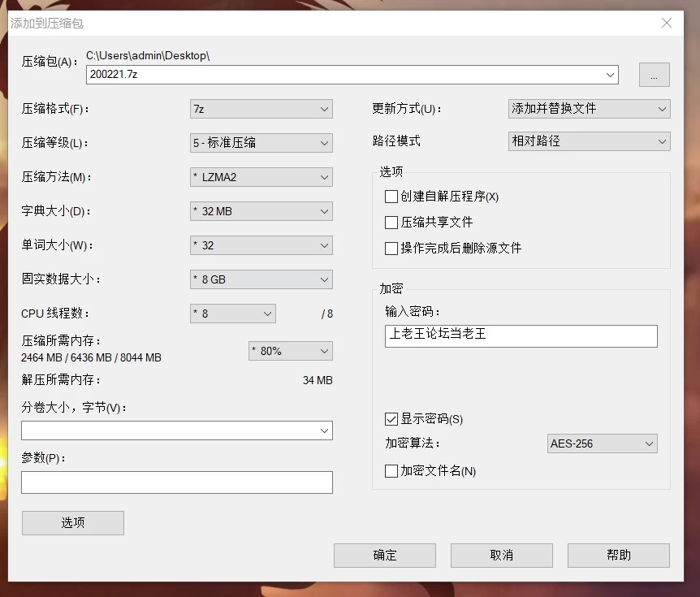Open the 8 GB solid block size dropdown
The image size is (700, 597).
(x=261, y=279)
